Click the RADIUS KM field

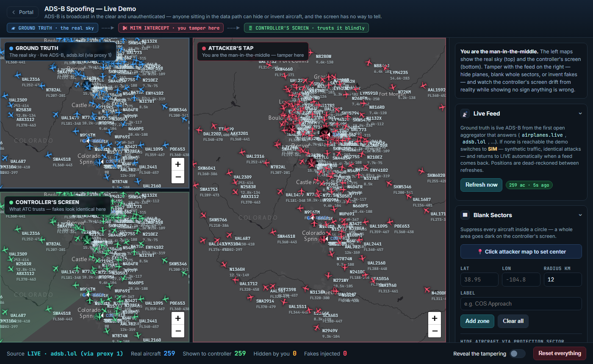(x=563, y=279)
